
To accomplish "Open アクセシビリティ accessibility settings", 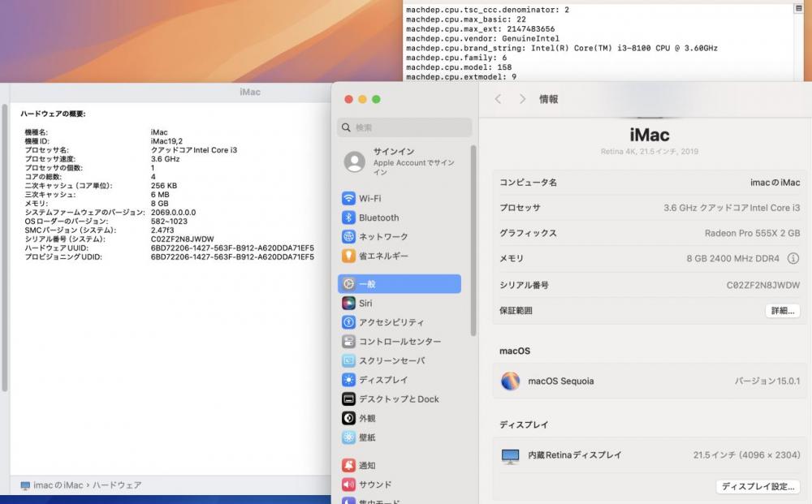I will (391, 323).
